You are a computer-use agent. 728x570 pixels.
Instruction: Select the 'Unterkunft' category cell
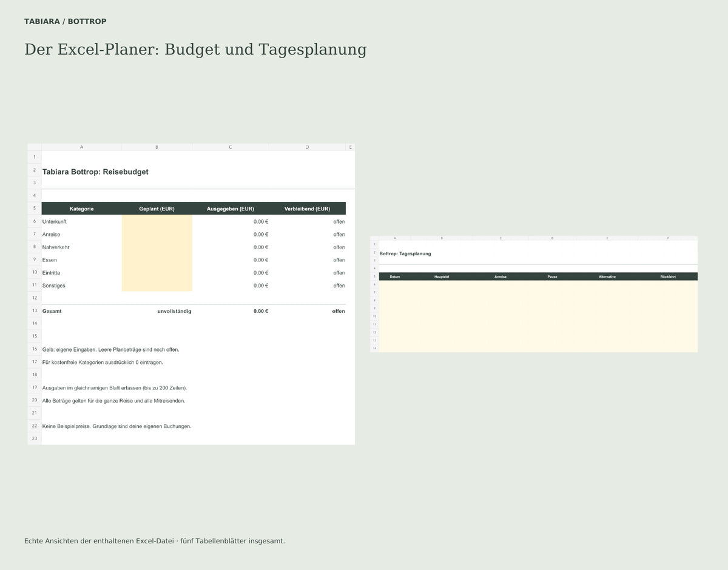pos(81,221)
